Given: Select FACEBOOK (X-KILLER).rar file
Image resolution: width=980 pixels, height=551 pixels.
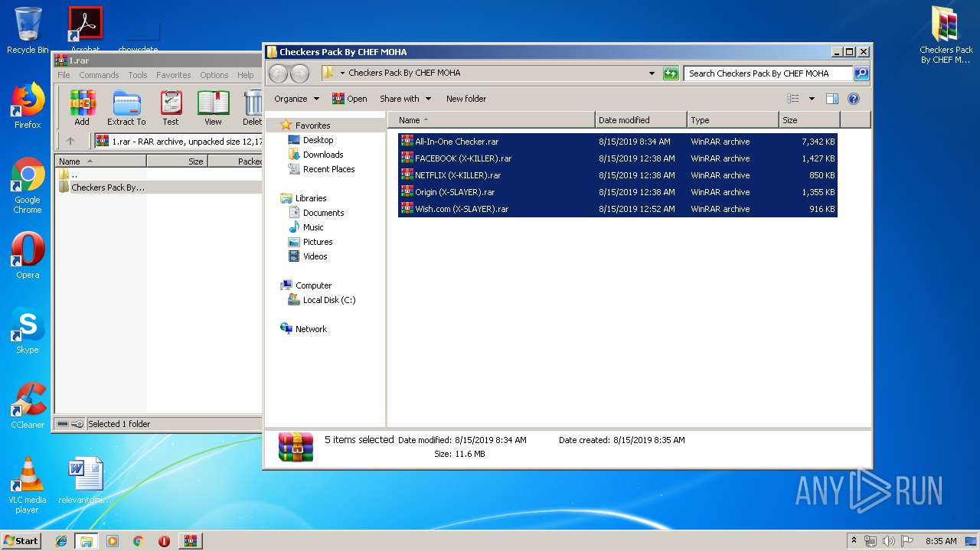Looking at the screenshot, I should point(618,158).
